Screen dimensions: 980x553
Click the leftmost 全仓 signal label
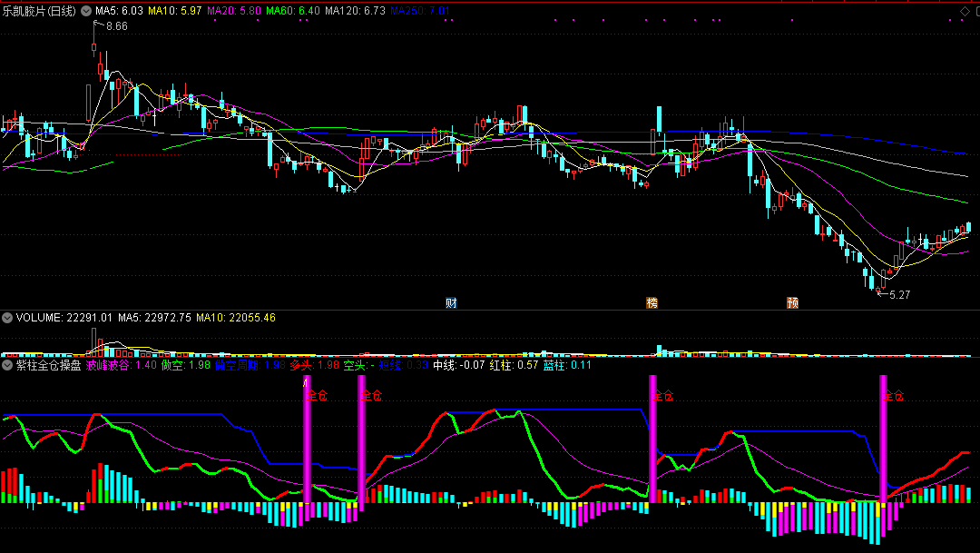coord(317,396)
